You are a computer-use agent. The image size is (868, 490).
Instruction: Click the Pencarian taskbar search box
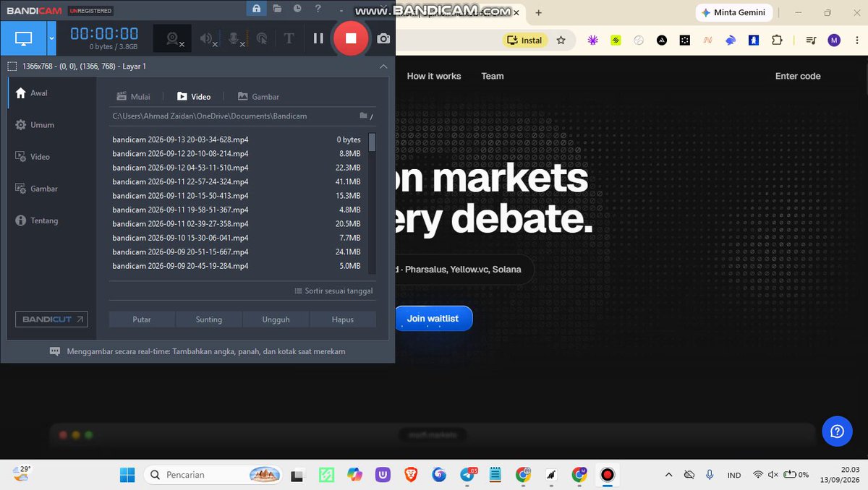[x=213, y=475]
